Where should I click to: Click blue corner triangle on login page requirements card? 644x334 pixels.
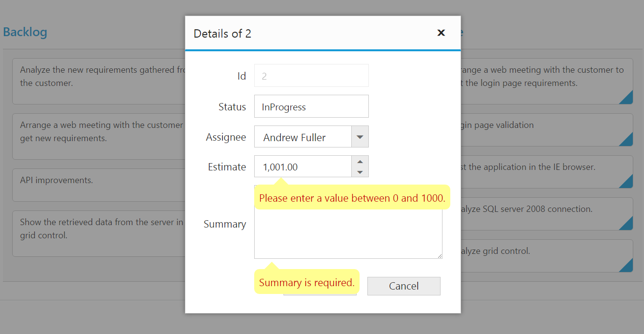pyautogui.click(x=627, y=99)
